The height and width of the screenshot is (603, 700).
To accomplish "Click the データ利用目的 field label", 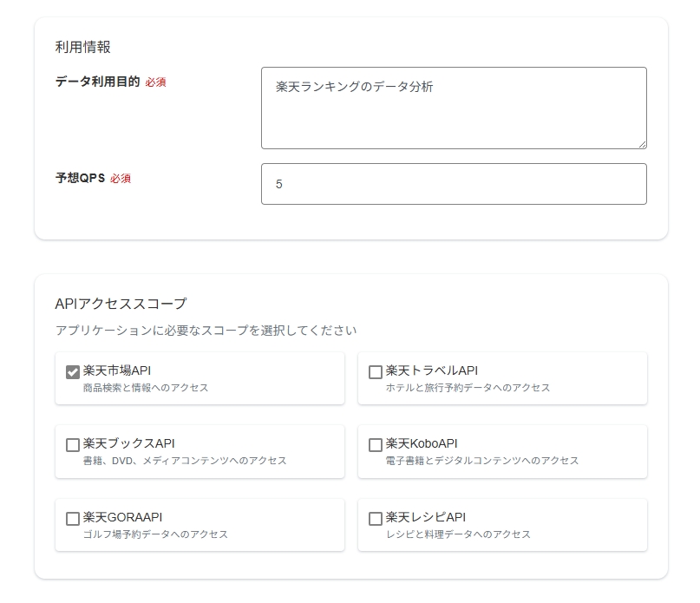I will [97, 82].
